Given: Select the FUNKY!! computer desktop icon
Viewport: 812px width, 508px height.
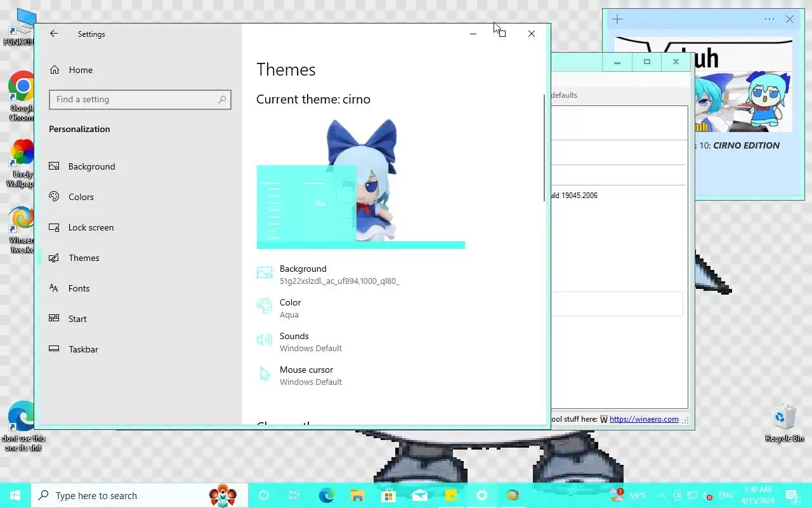Looking at the screenshot, I should click(19, 27).
